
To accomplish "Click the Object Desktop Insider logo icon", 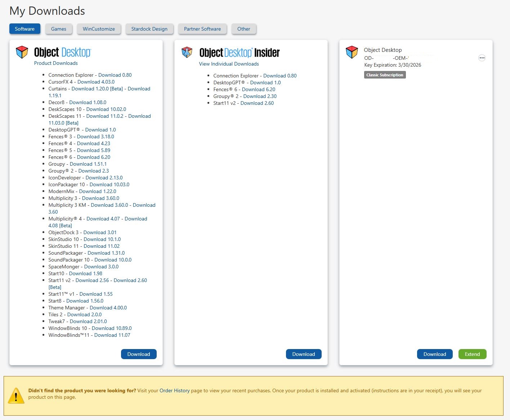I will [x=187, y=53].
